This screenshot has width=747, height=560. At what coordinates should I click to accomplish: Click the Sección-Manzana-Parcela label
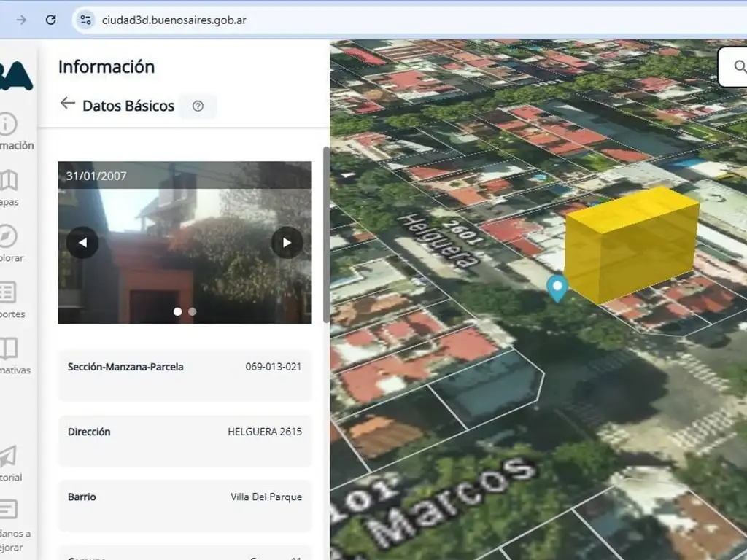(x=125, y=367)
